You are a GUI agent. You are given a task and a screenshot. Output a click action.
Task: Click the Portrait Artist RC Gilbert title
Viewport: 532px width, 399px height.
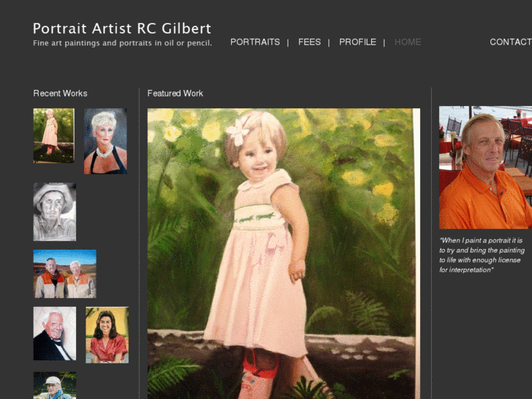click(x=122, y=29)
